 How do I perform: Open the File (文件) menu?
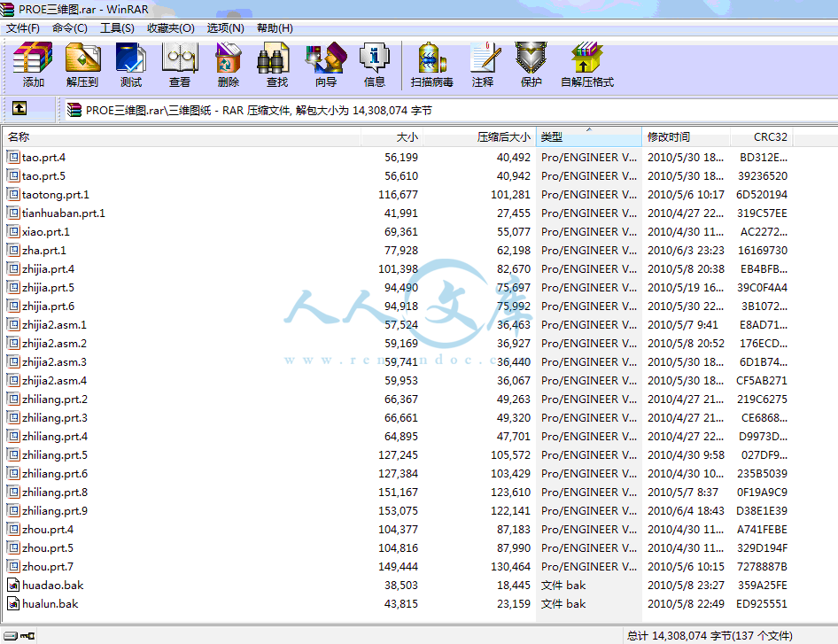[23, 28]
